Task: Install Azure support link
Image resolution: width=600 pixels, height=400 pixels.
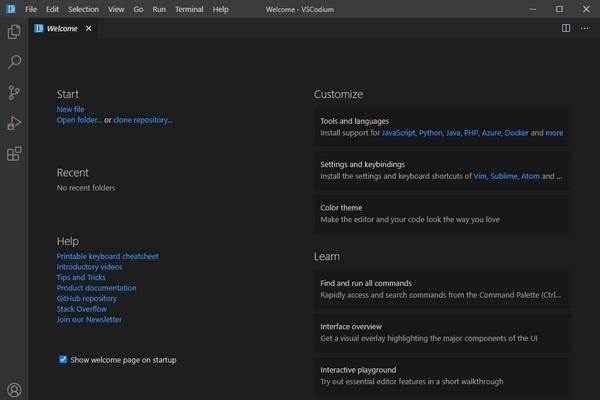Action: (491, 133)
